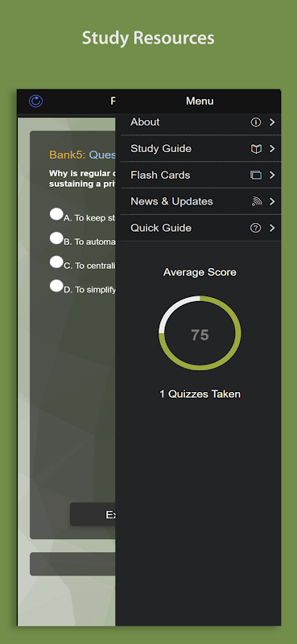Click the Menu panel title
The image size is (297, 644).
coord(200,101)
